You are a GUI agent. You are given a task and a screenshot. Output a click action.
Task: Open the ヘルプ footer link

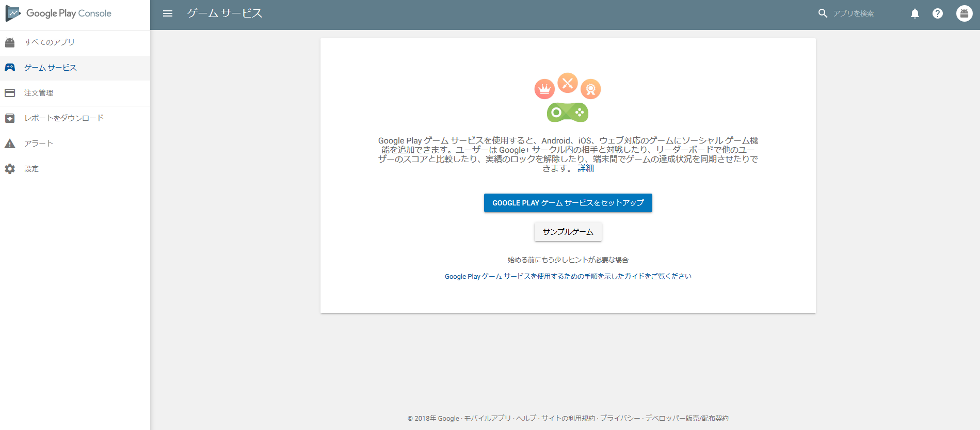[526, 419]
